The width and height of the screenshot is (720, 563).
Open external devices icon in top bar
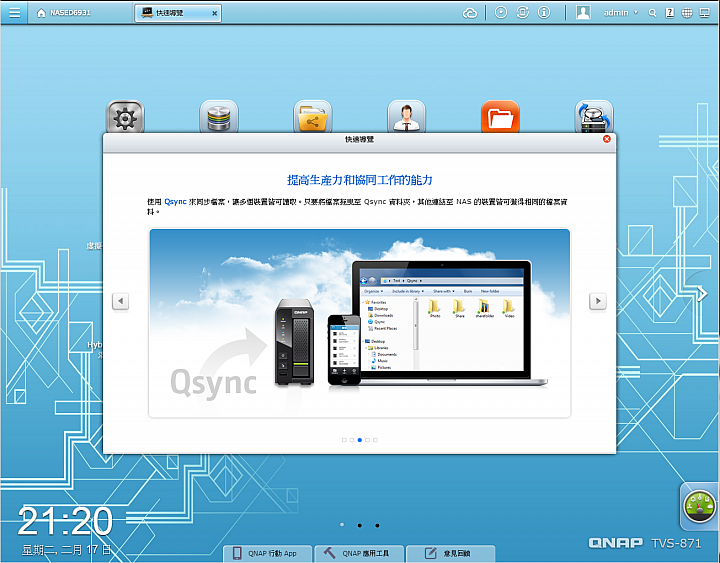point(522,12)
